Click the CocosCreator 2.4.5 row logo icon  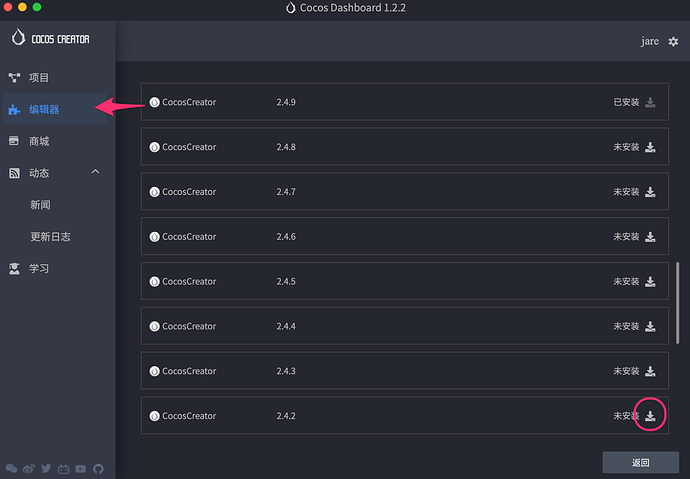tap(154, 282)
